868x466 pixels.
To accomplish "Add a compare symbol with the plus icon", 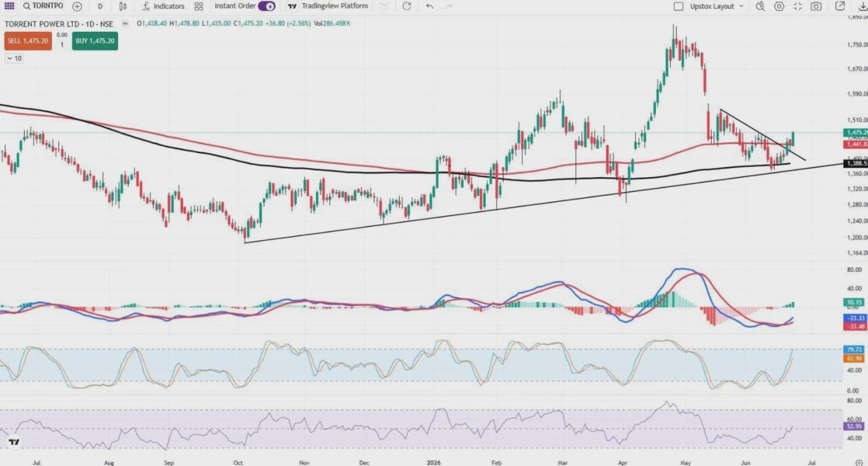I will tap(77, 6).
